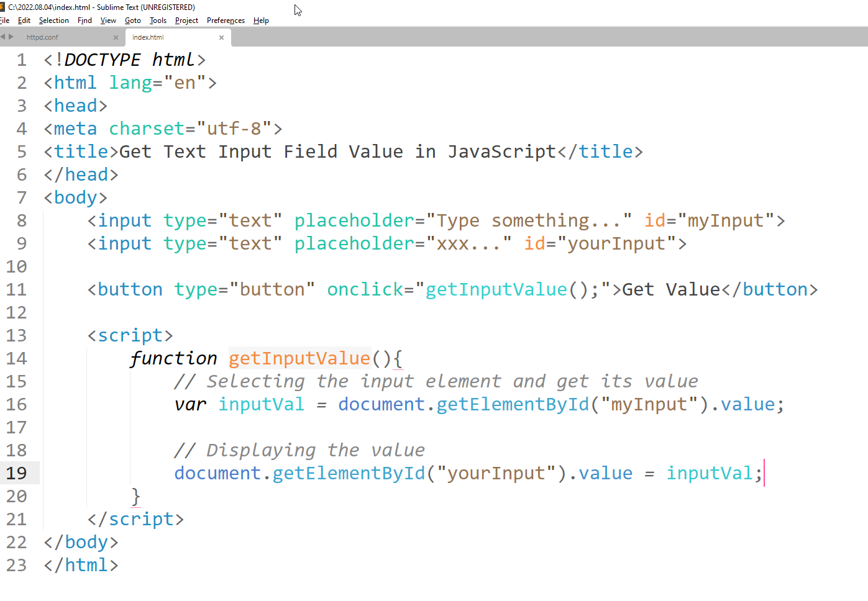
Task: Open the Goto menu
Action: coord(133,20)
